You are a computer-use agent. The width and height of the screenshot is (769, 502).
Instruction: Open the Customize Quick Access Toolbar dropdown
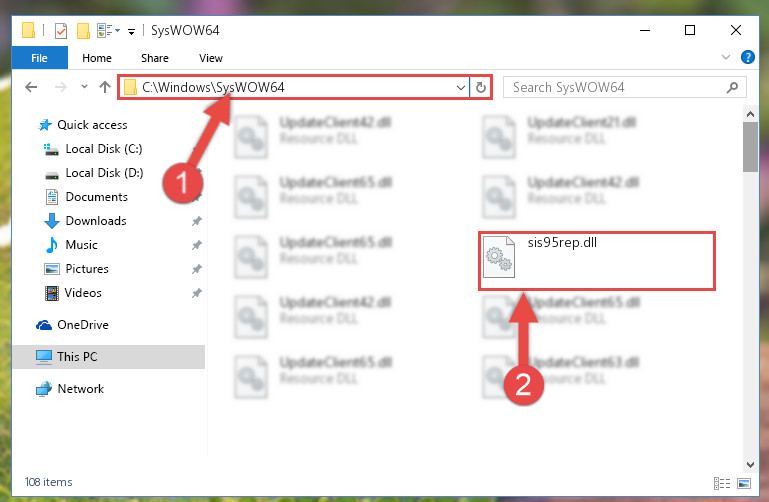(x=131, y=32)
